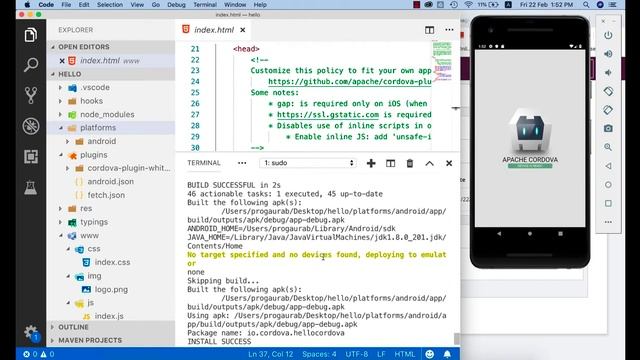This screenshot has height=360, width=640.
Task: Expand the Outline section
Action: (x=52, y=327)
